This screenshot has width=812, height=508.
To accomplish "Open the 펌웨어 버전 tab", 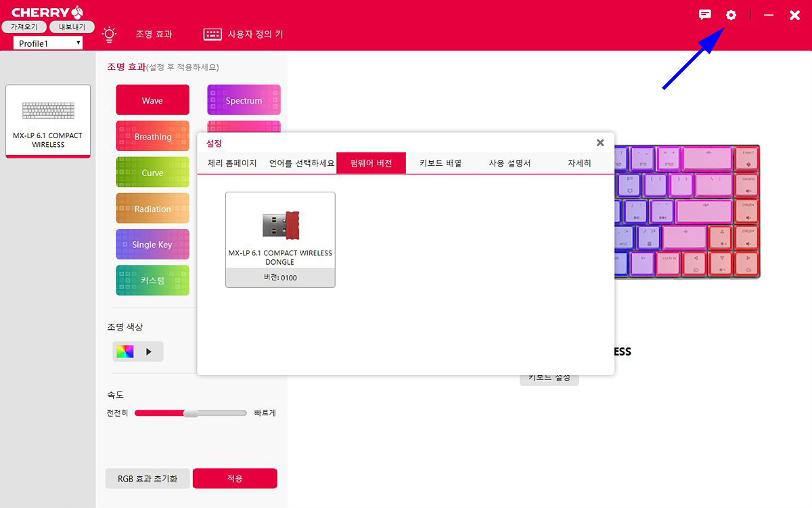I will tap(371, 163).
